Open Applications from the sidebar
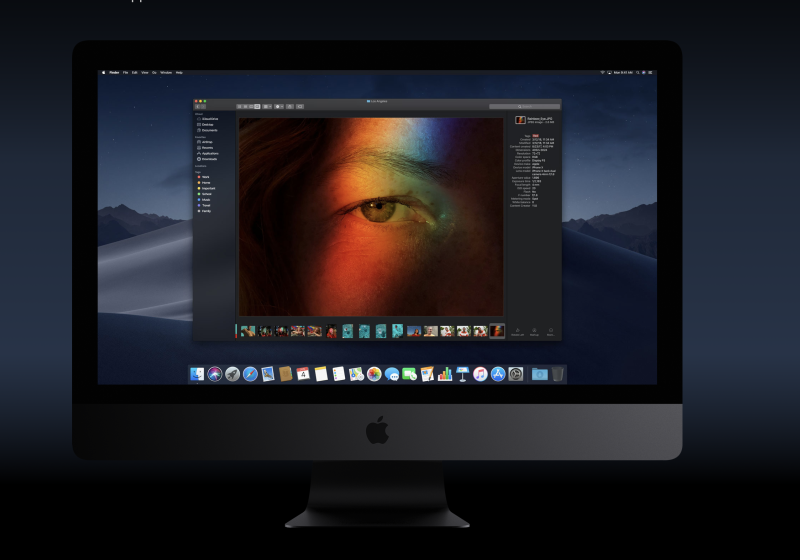This screenshot has height=560, width=800. tap(208, 154)
